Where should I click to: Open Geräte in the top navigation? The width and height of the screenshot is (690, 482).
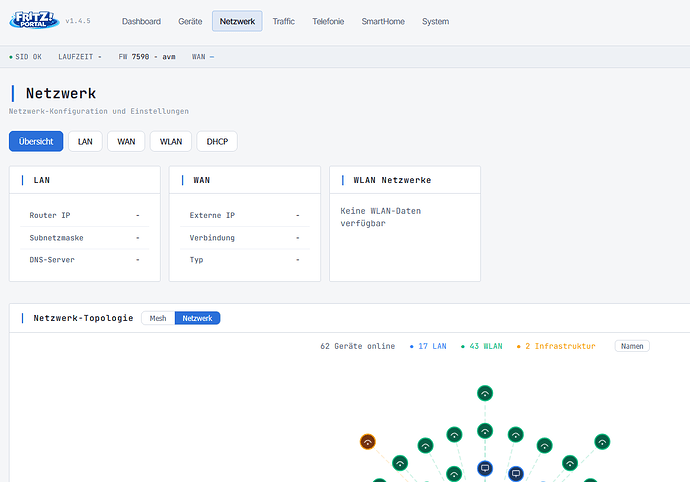(x=190, y=21)
